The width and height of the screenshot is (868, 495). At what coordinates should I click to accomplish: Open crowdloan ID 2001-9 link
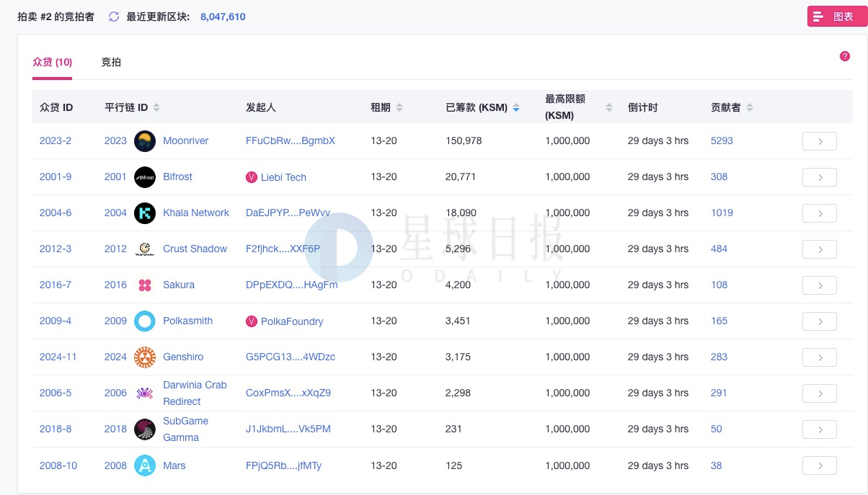tap(56, 177)
